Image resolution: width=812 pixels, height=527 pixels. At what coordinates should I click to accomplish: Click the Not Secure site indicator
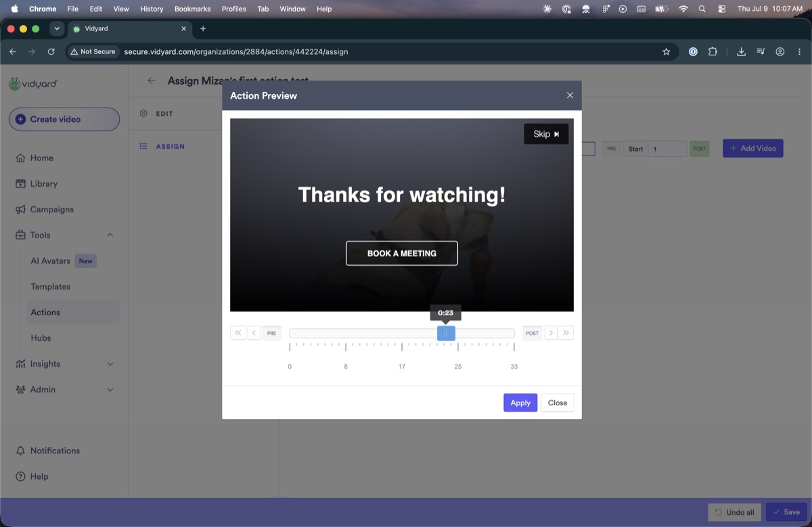pyautogui.click(x=93, y=51)
